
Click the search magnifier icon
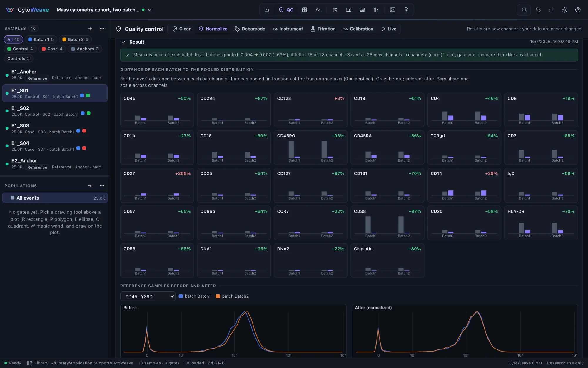tap(524, 10)
